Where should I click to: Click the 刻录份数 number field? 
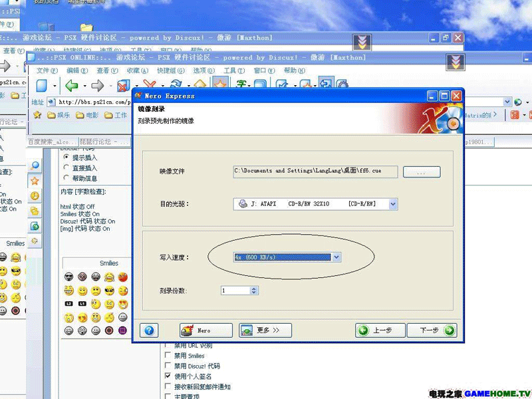pyautogui.click(x=236, y=291)
